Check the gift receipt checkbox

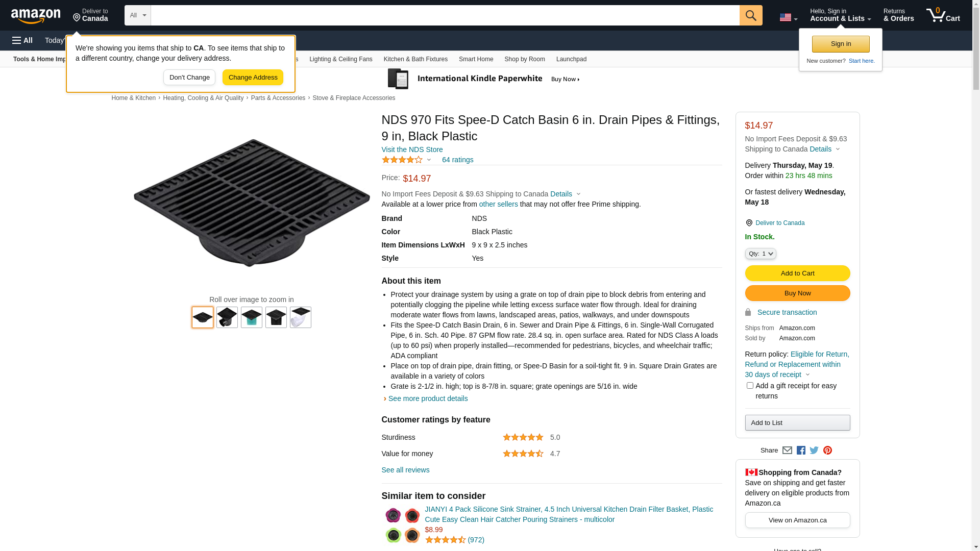750,386
